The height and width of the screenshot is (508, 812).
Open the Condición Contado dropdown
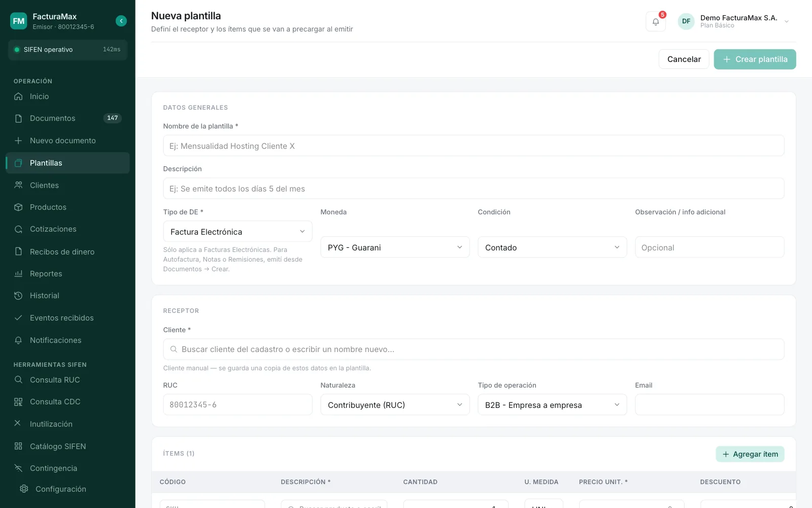(x=552, y=247)
